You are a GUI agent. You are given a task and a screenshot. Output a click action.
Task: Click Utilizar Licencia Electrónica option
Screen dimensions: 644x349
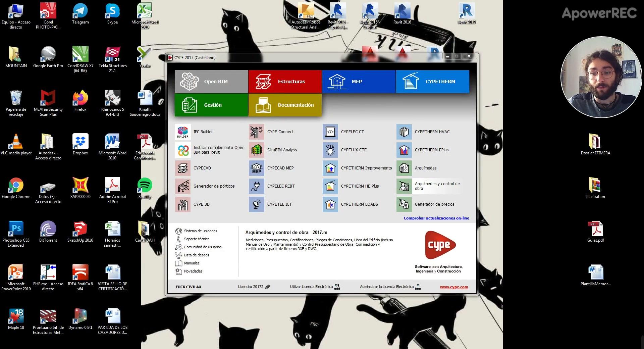(x=315, y=287)
